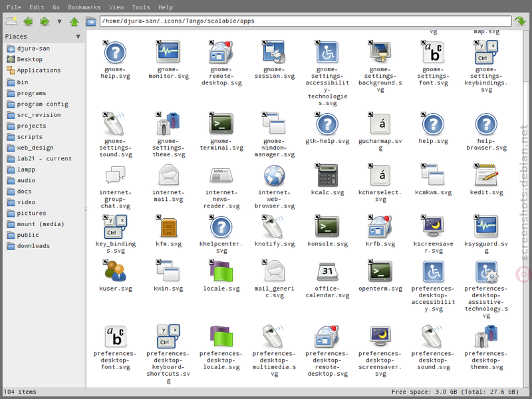This screenshot has width=532, height=399.
Task: Open the history dropdown arrow next to Forward
Action: click(x=59, y=21)
